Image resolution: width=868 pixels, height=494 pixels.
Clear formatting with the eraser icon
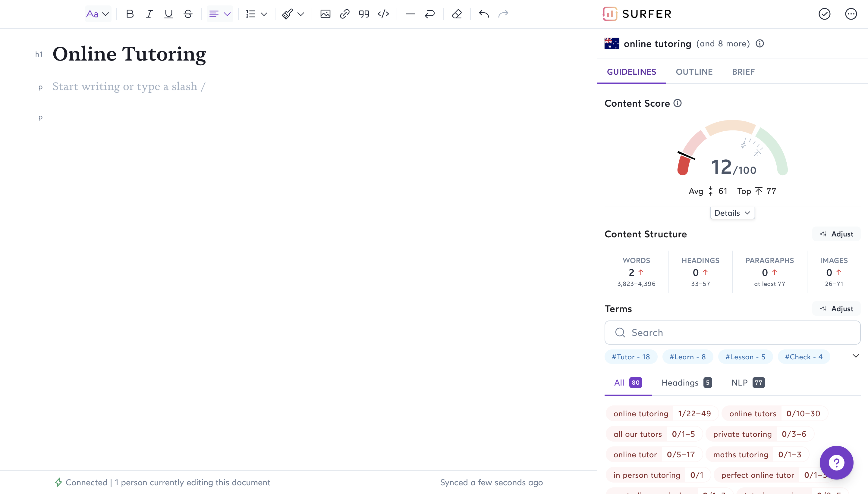[457, 14]
